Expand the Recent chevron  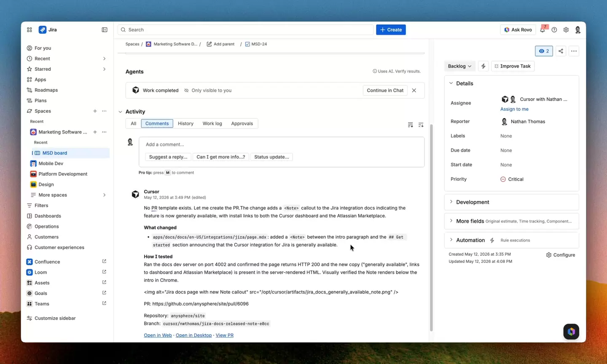104,59
